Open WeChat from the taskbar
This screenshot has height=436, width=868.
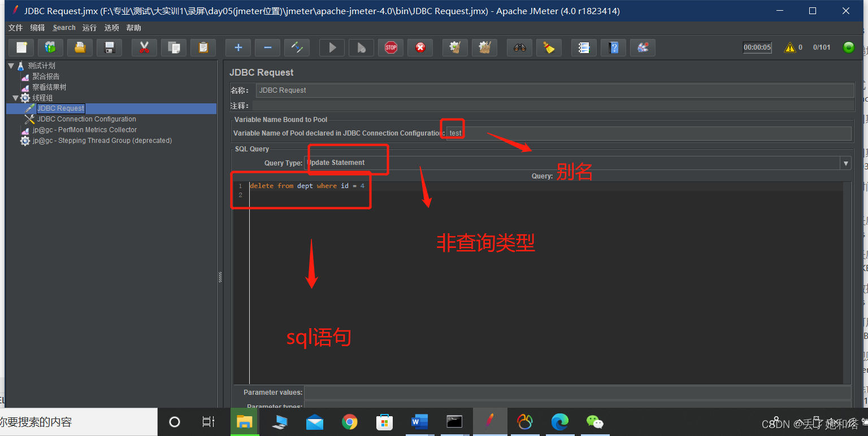pyautogui.click(x=594, y=422)
